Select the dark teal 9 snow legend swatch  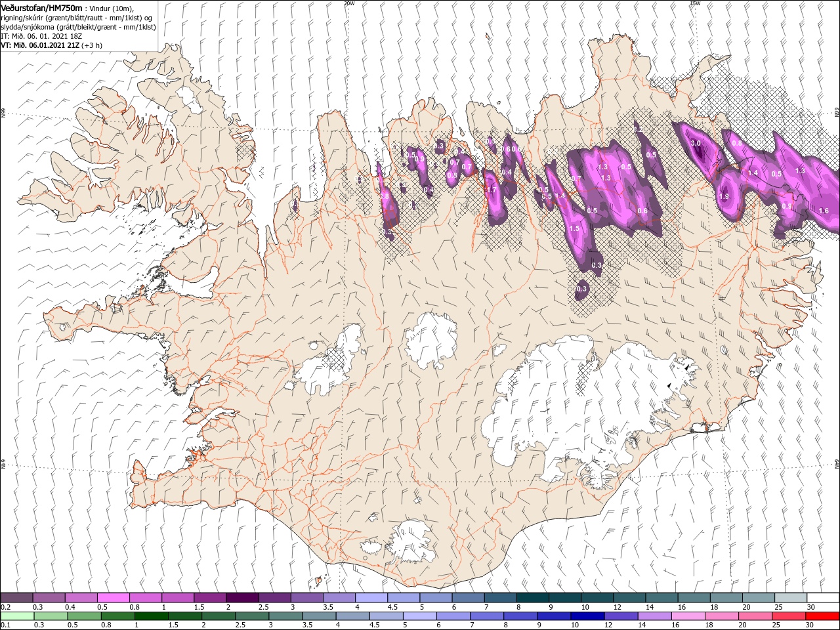[565, 598]
